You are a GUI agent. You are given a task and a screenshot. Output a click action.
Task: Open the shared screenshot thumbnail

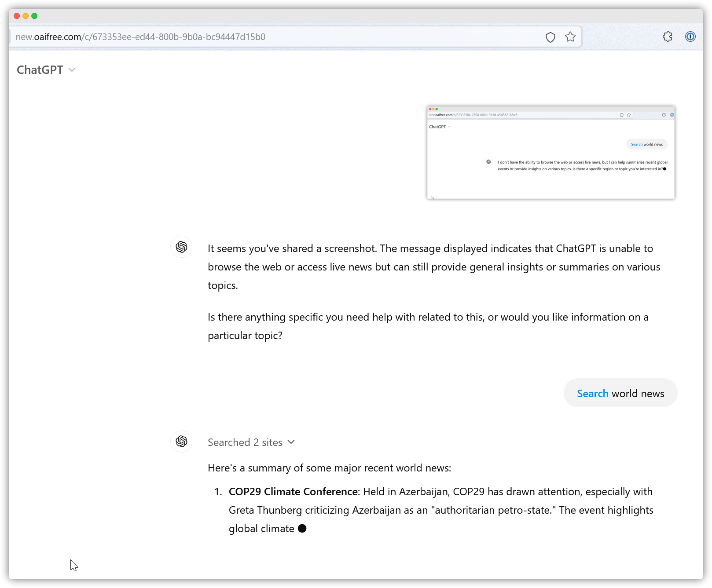click(551, 153)
